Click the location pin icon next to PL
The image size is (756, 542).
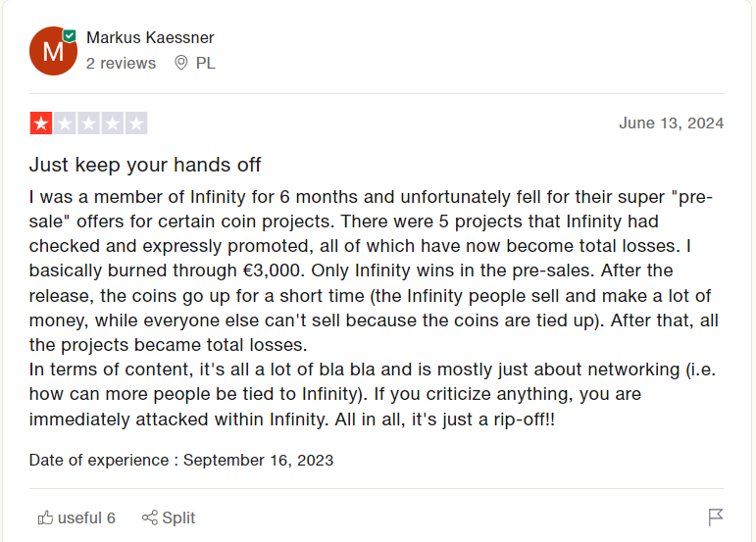pyautogui.click(x=180, y=63)
